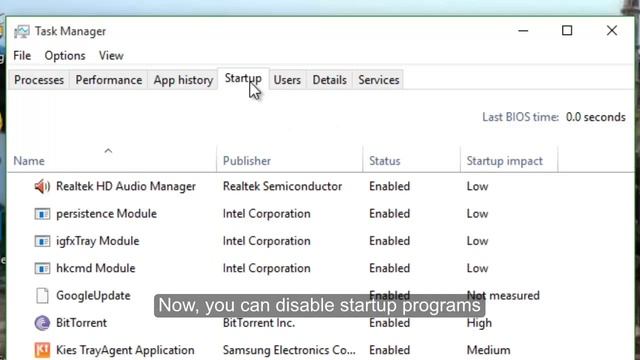
Task: Switch to the Performance tab
Action: tap(109, 80)
